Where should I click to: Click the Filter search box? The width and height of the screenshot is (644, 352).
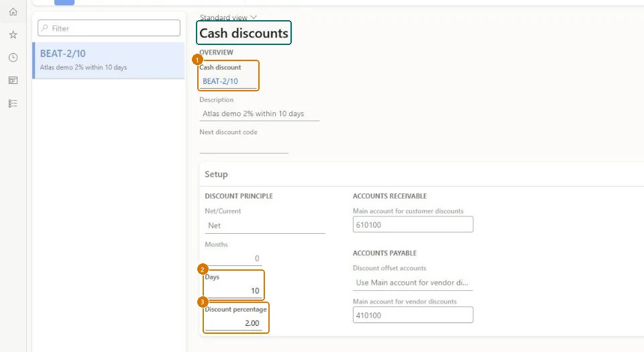(x=109, y=28)
